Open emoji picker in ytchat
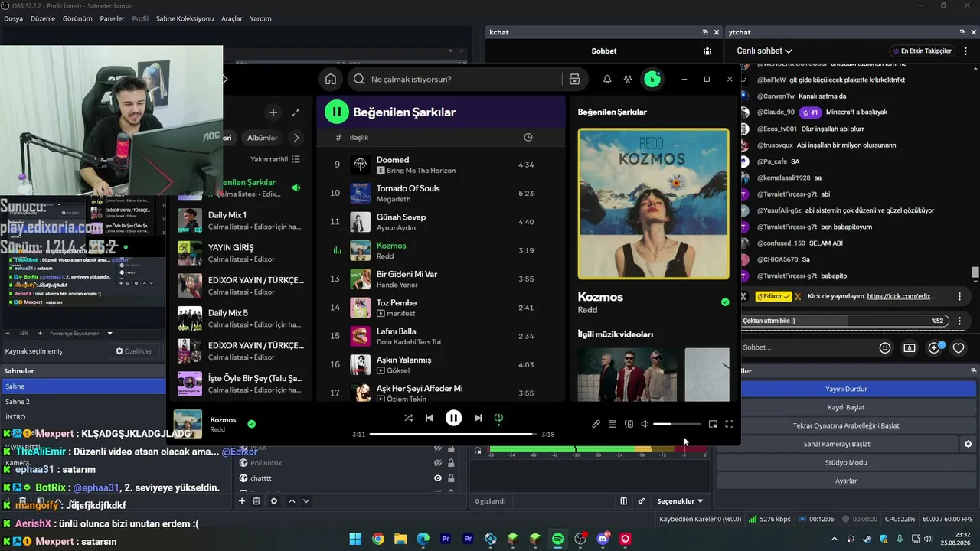The image size is (980, 551). tap(885, 347)
